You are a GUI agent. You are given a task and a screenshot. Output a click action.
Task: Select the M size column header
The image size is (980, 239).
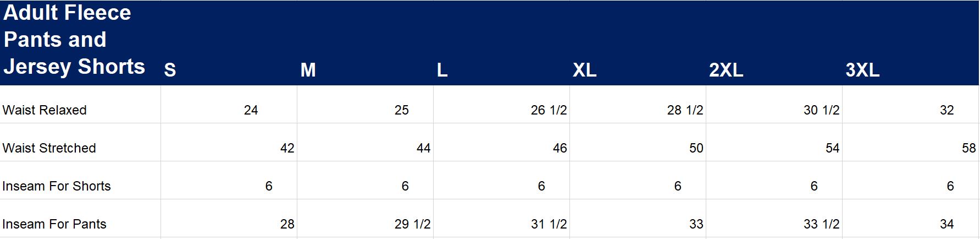point(308,70)
